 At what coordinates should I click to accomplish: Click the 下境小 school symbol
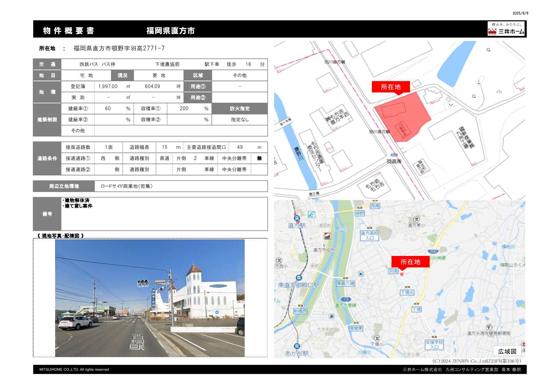377,338
